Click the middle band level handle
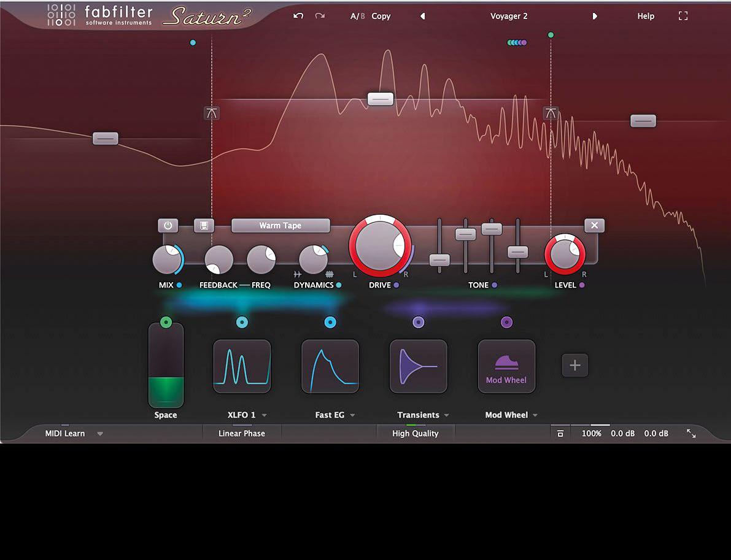This screenshot has width=731, height=560. (x=381, y=99)
